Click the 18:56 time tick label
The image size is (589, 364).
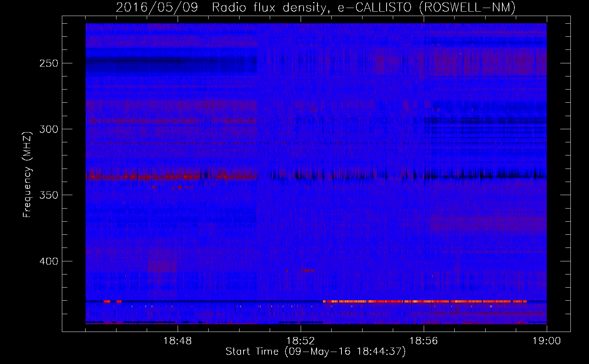(424, 341)
